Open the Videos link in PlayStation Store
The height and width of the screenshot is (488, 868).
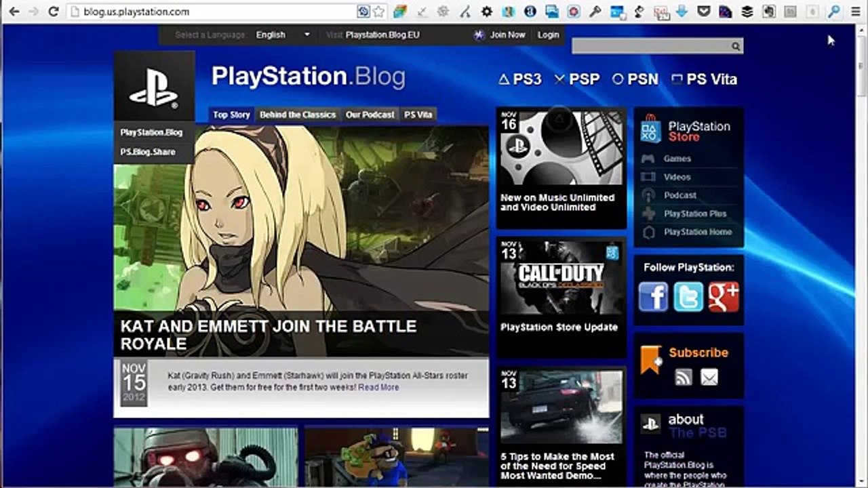tap(677, 177)
